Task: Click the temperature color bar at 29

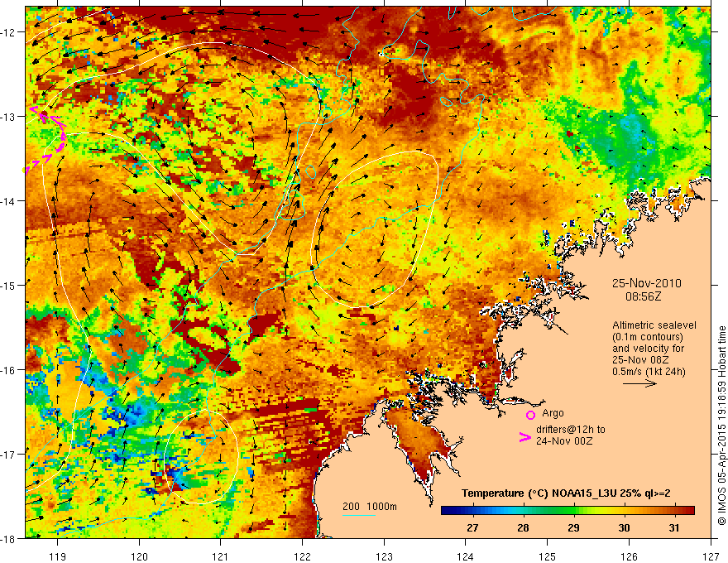Action: tap(574, 511)
